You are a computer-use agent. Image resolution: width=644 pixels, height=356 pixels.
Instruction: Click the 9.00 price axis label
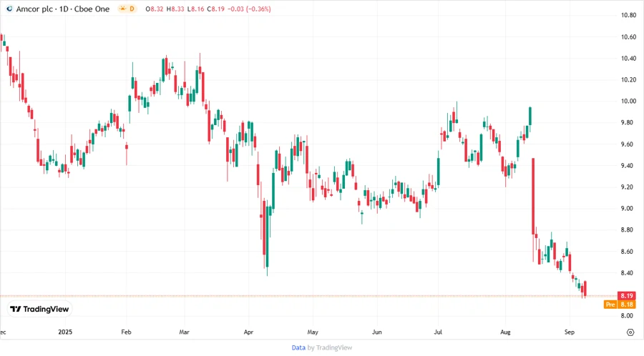628,208
